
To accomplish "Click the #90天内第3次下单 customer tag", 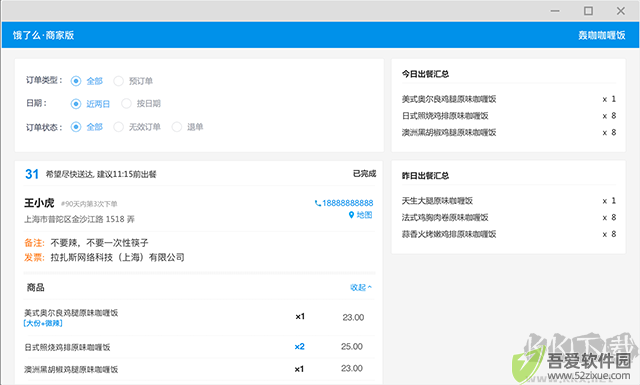I will [89, 204].
